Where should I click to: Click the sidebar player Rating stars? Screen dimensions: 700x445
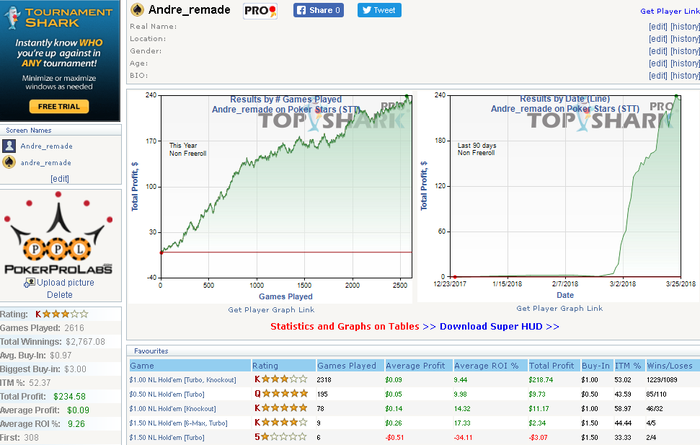[62, 314]
